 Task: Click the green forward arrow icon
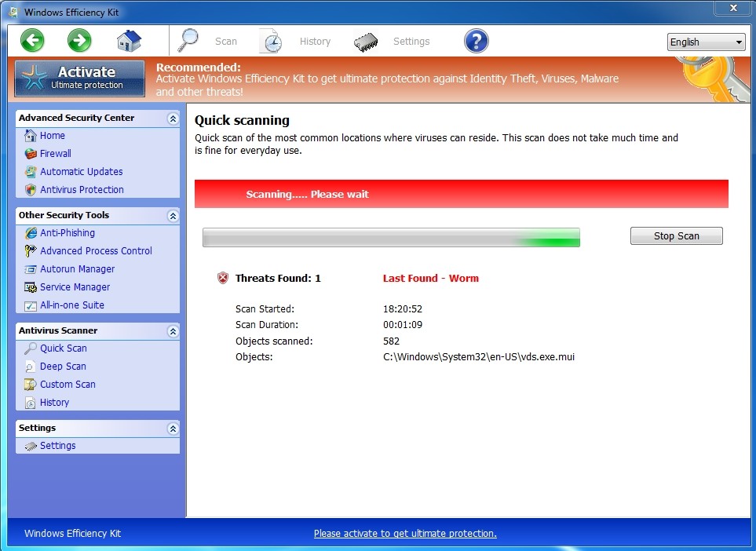[79, 41]
